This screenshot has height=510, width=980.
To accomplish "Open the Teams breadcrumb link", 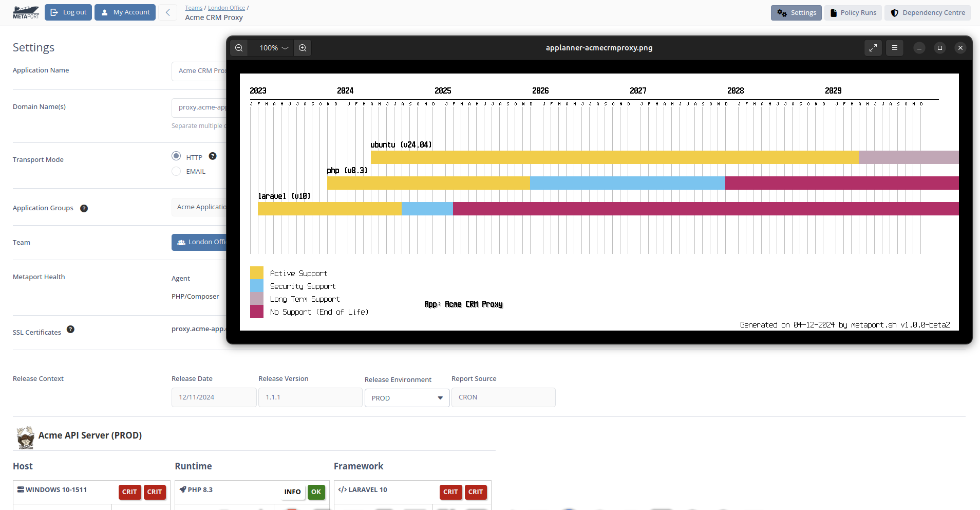I will (194, 8).
